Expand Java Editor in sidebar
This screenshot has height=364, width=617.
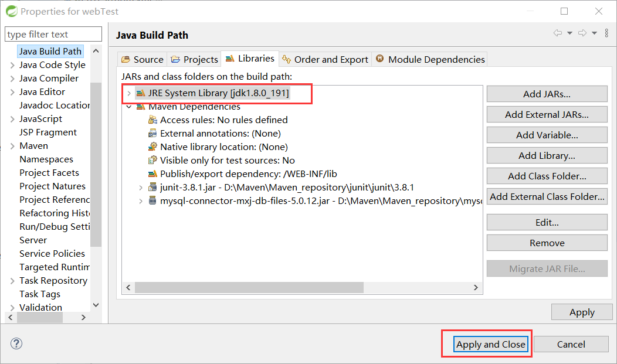(x=12, y=92)
